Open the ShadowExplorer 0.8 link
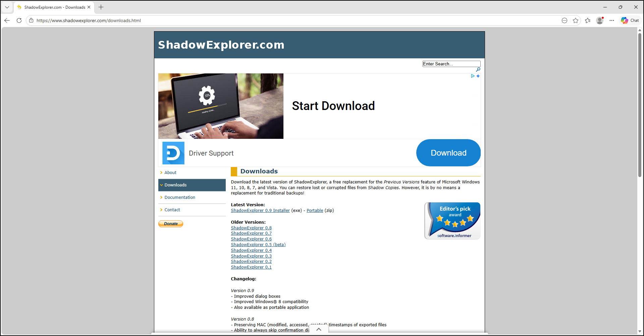Viewport: 644px width, 336px height. click(251, 228)
